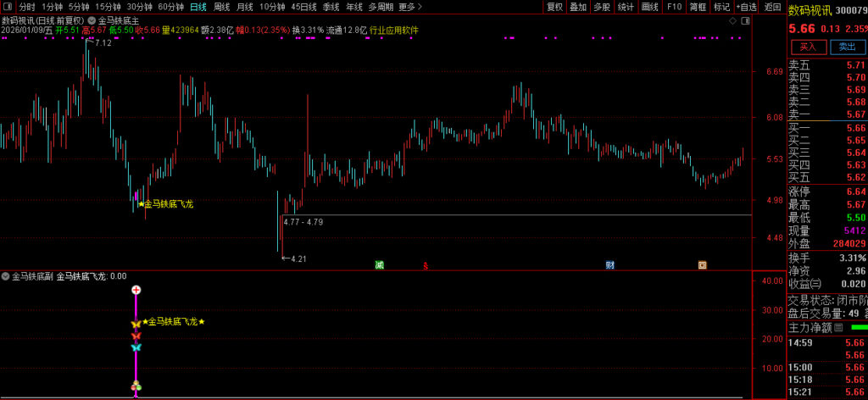Screen dimensions: 868x400
Task: Click the panel layout icon at top-left
Action: (7, 7)
